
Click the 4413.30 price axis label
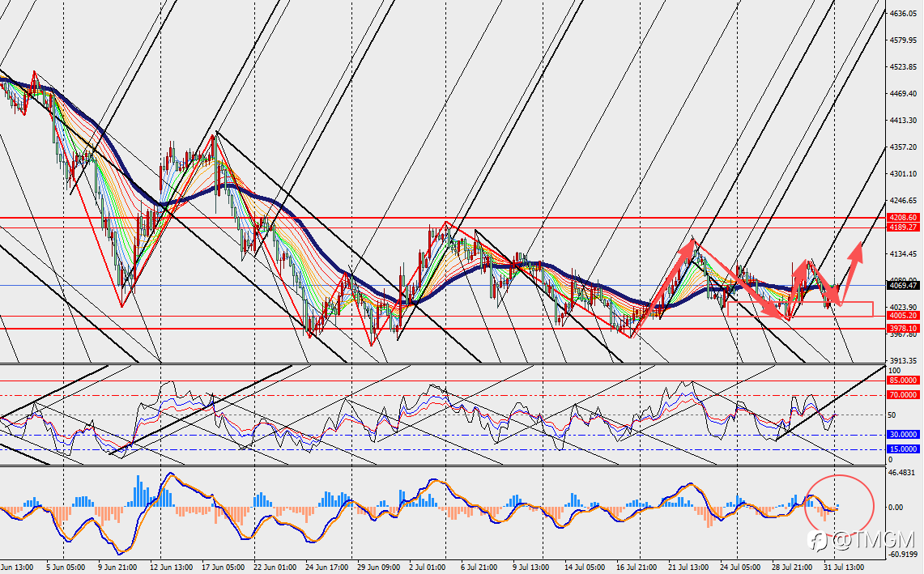click(x=903, y=120)
